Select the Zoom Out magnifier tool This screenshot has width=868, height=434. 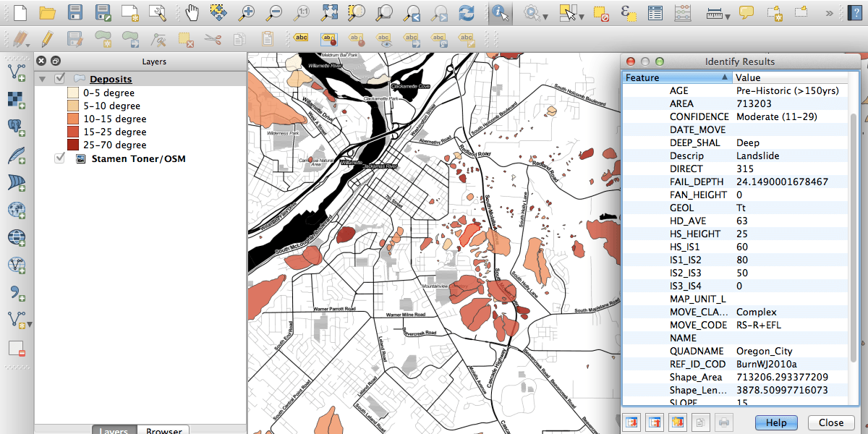(x=273, y=12)
